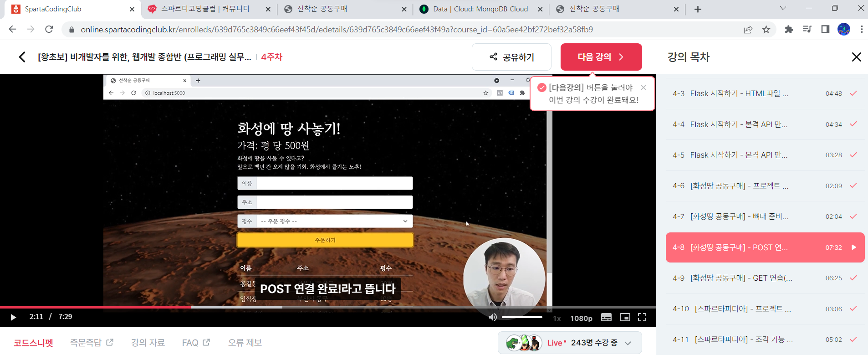Open the 1080p quality selector
The height and width of the screenshot is (355, 868).
[581, 318]
